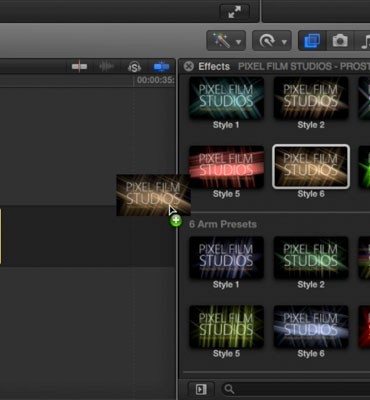The image size is (370, 400).
Task: Toggle effects sidebar show/hide button
Action: coord(201,389)
